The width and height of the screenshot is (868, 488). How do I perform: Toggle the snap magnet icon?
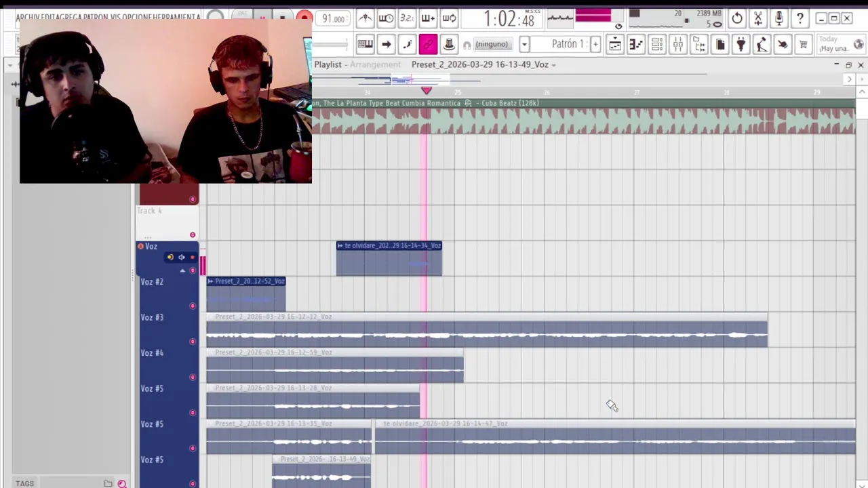click(467, 45)
